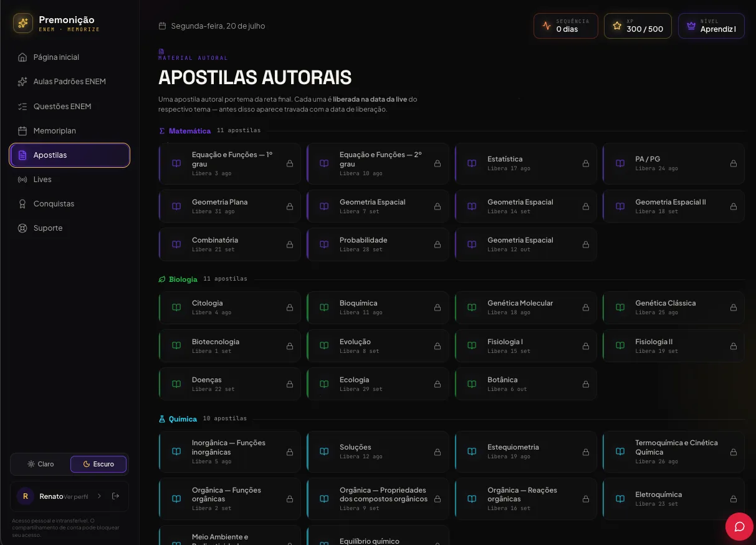The height and width of the screenshot is (545, 756).
Task: Click the Biologia section heading
Action: (183, 279)
